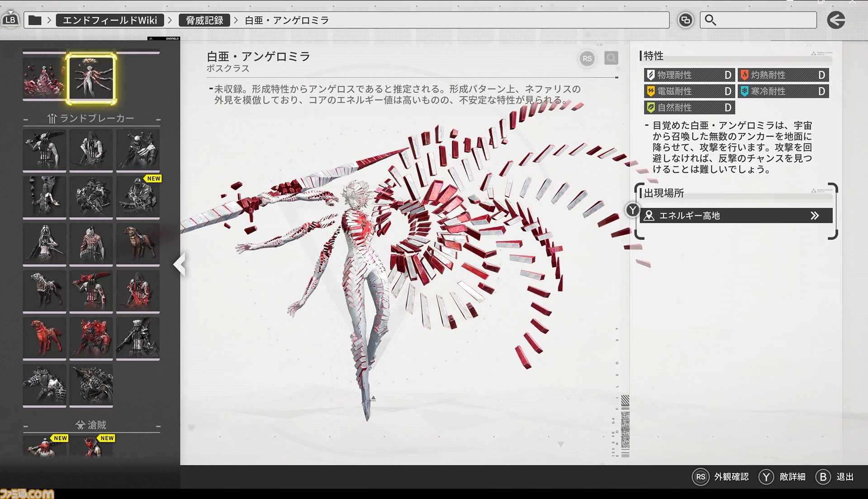Select the highlighted 白亜・アンゲロミラ thumbnail
This screenshot has width=868, height=499.
click(91, 78)
